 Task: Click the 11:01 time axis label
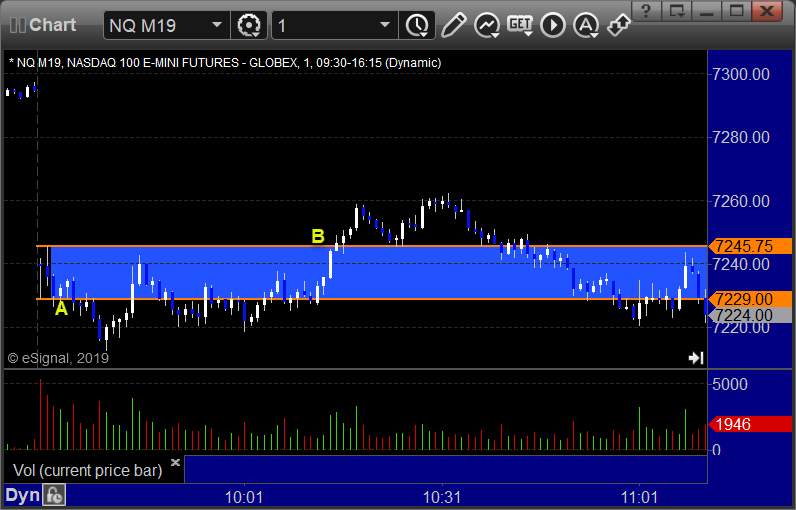click(639, 497)
